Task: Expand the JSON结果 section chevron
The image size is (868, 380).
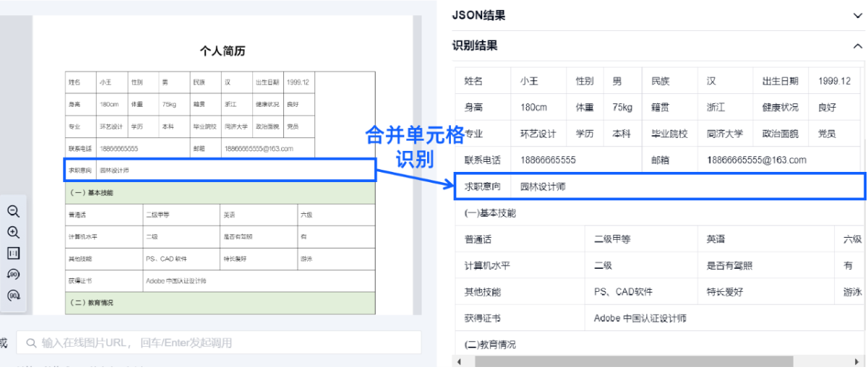Action: point(857,15)
